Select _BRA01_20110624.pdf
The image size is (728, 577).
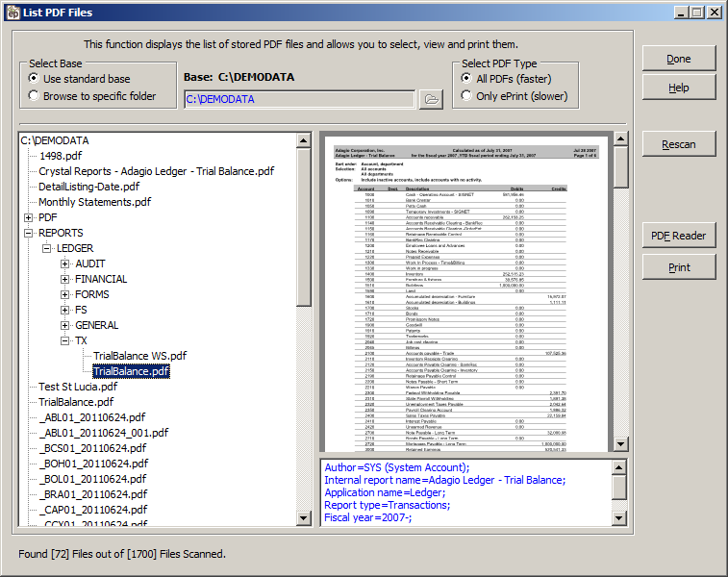coord(93,494)
